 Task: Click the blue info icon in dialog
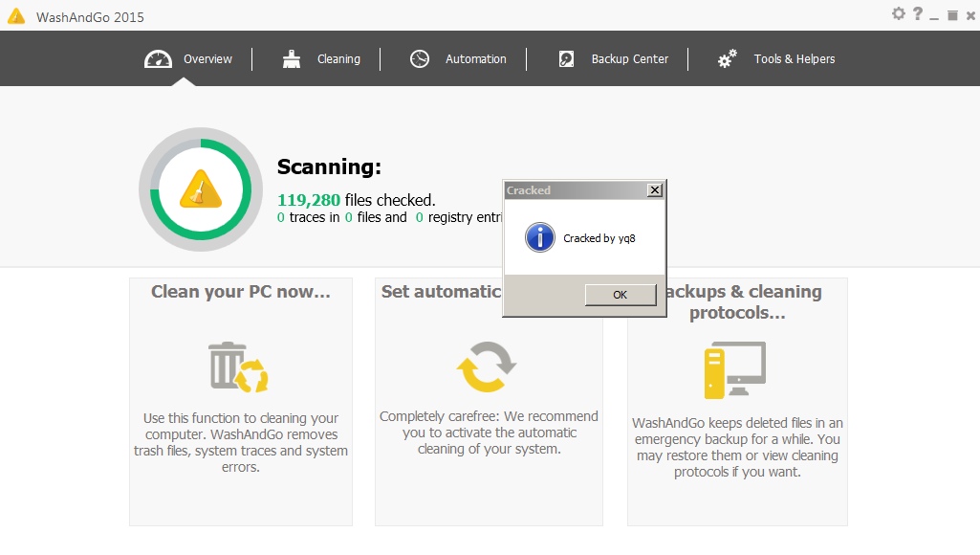click(x=540, y=237)
